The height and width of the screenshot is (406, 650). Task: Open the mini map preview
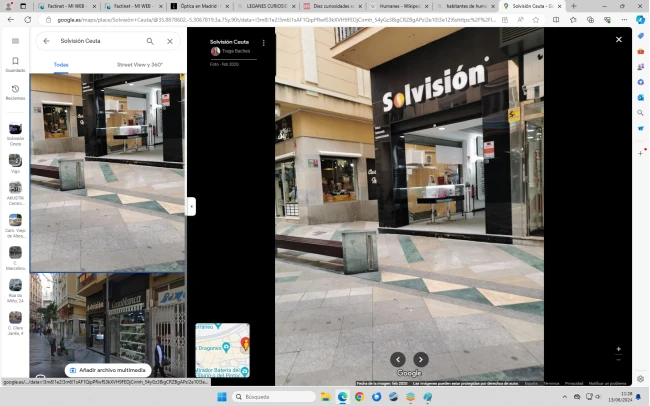223,350
